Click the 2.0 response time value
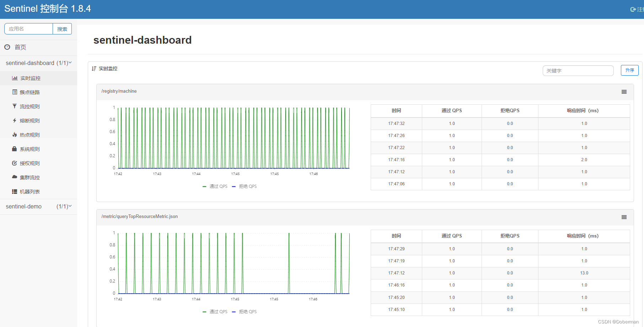Screen dimensions: 644x327 pos(584,160)
